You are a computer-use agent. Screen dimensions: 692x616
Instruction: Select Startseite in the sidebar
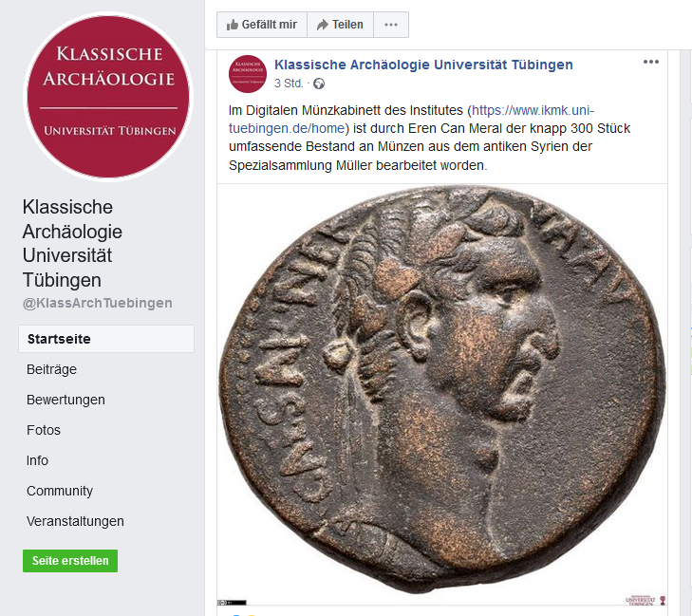coord(106,339)
